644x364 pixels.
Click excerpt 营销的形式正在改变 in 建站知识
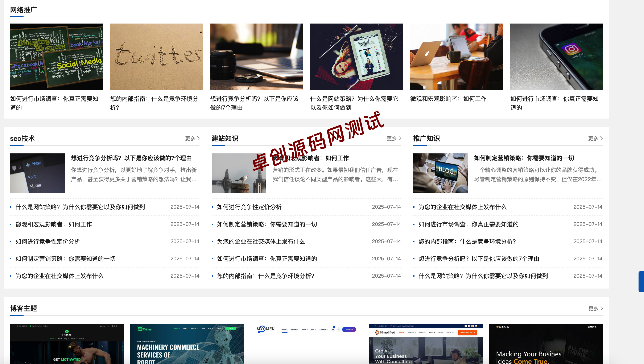tap(335, 175)
